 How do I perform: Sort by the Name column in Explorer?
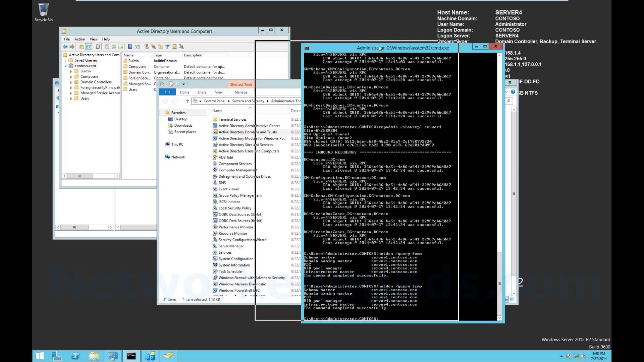pyautogui.click(x=248, y=111)
